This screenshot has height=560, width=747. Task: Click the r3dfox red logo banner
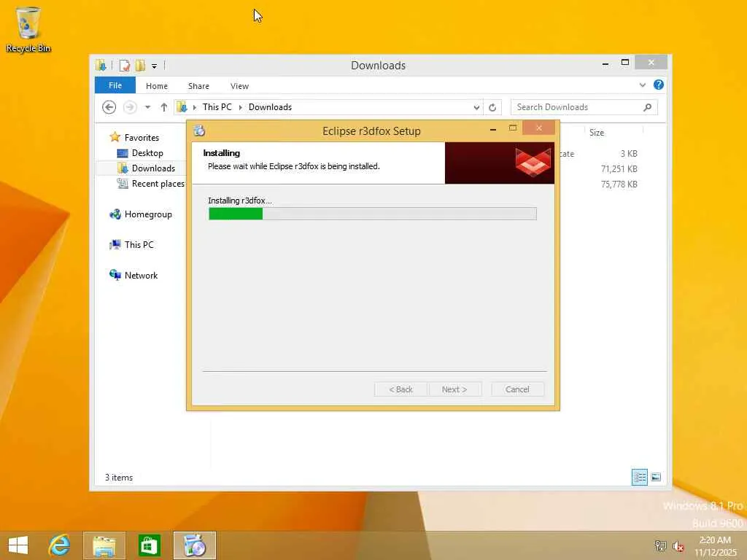(499, 163)
